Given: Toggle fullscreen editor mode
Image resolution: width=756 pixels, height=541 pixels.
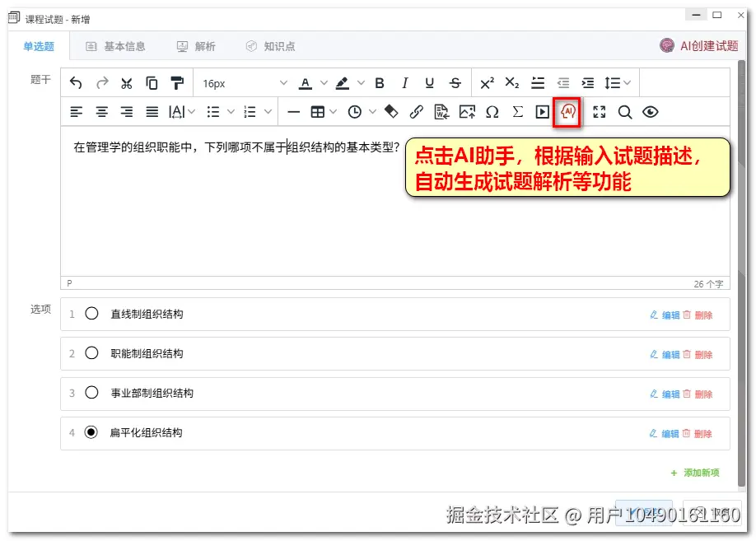Looking at the screenshot, I should pos(600,112).
